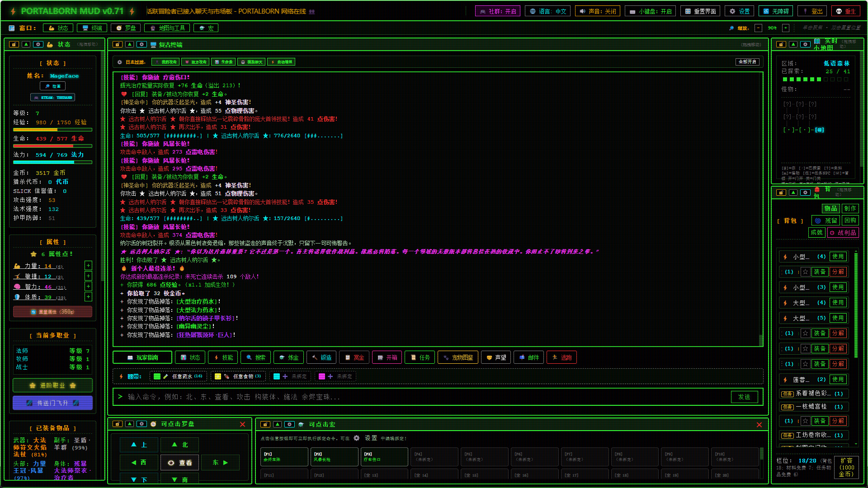The height and width of the screenshot is (488, 868).
Task: Toggle the 生命条 log filter
Action: [x=224, y=62]
